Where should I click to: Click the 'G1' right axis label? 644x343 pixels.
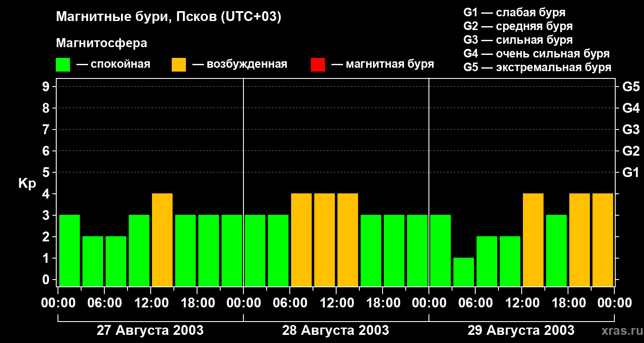tap(631, 172)
